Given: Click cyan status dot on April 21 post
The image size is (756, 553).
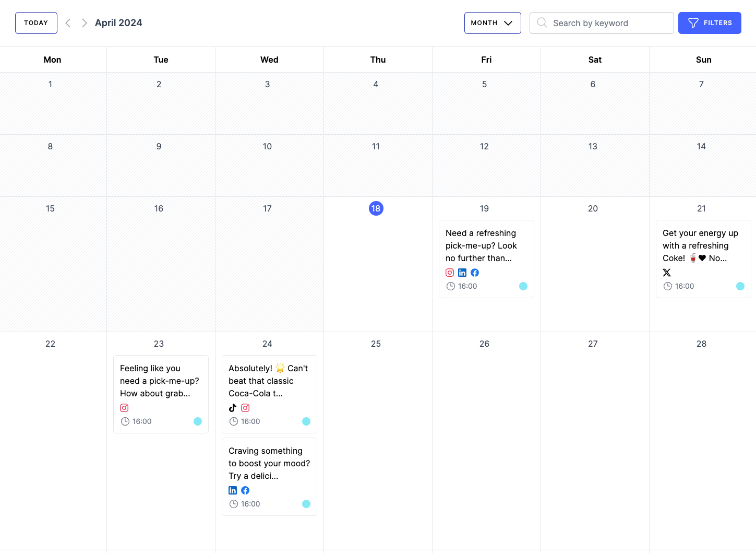Looking at the screenshot, I should (740, 286).
